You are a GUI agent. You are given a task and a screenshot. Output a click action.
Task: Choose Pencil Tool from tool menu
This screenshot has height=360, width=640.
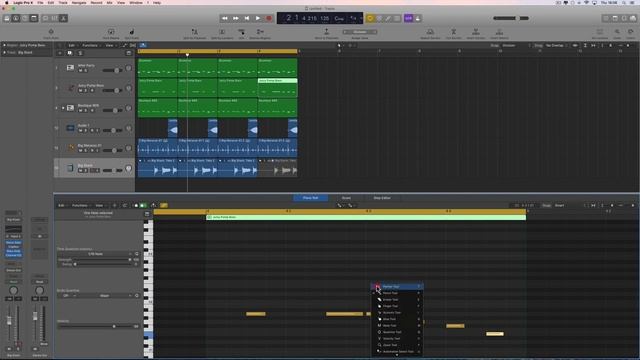(397, 293)
